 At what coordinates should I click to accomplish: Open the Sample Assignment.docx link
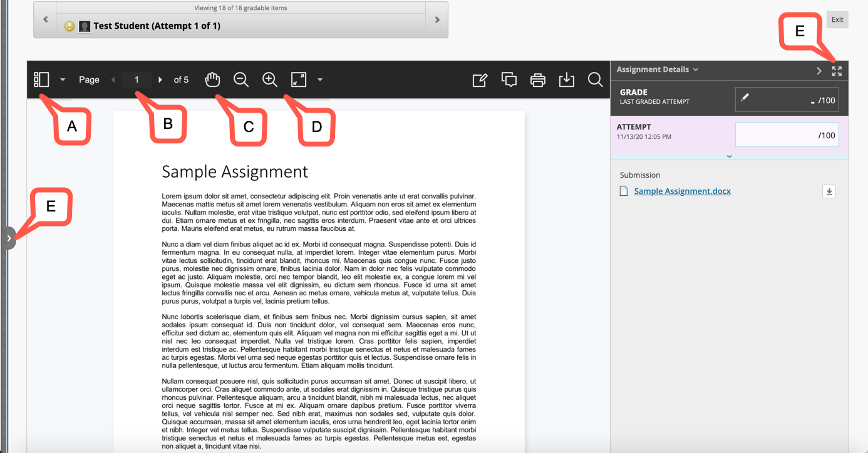pyautogui.click(x=683, y=191)
